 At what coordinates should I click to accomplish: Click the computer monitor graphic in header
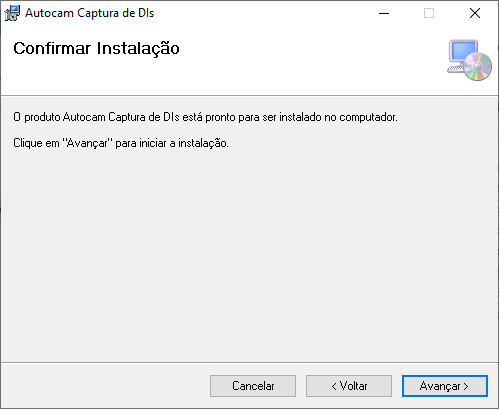[462, 53]
